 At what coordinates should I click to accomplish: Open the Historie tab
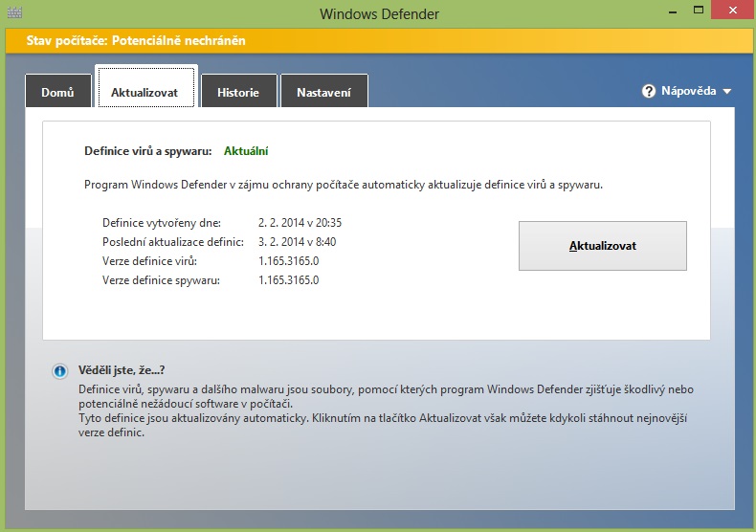(x=238, y=91)
